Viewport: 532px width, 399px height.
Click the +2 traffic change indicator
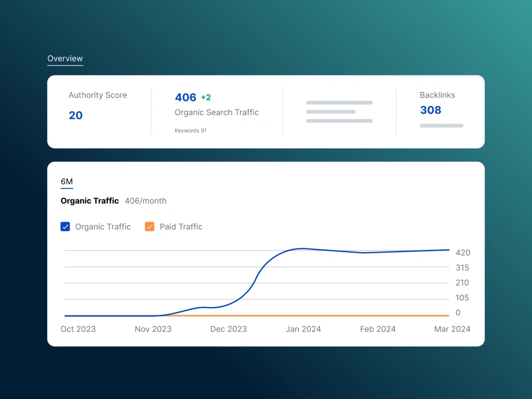pyautogui.click(x=206, y=98)
